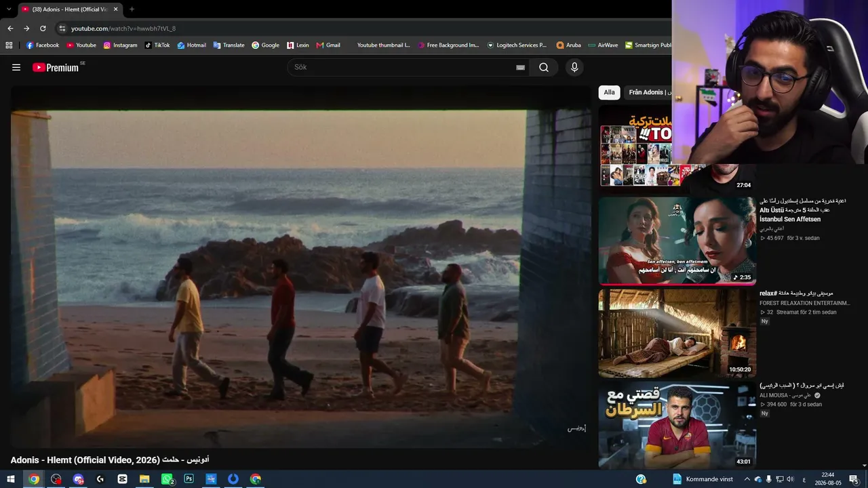Open a new browser tab
Viewport: 868px width, 488px height.
point(132,9)
